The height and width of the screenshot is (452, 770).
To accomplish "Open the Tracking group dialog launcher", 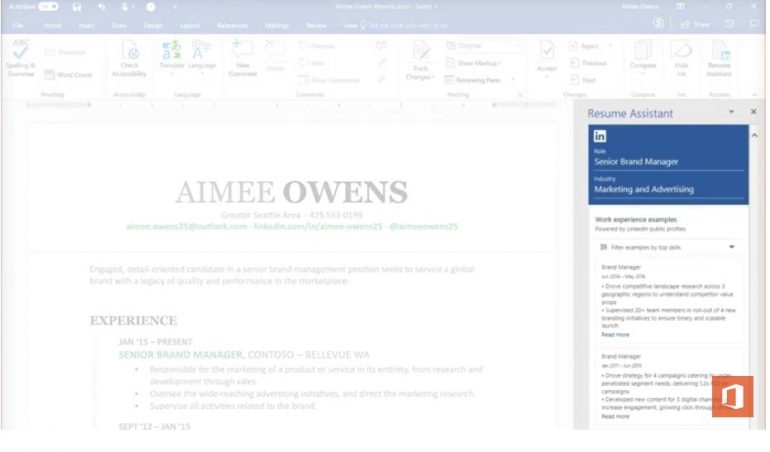I will coord(520,94).
